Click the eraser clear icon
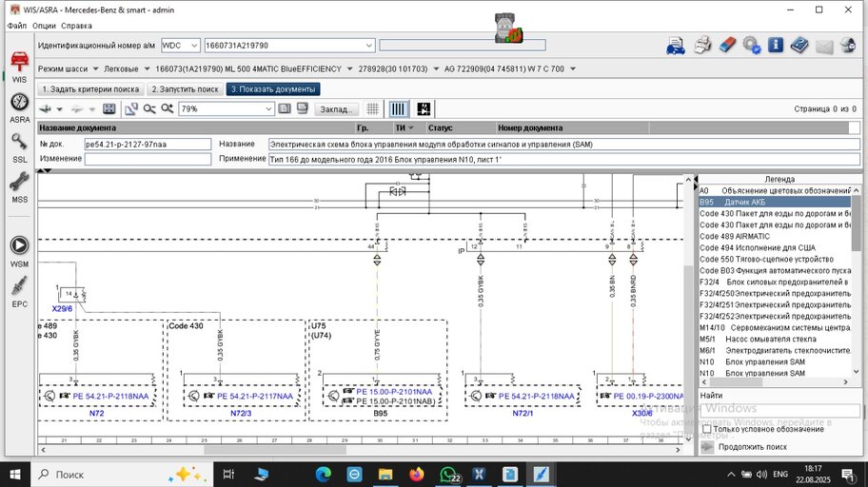The image size is (868, 487). click(x=727, y=45)
